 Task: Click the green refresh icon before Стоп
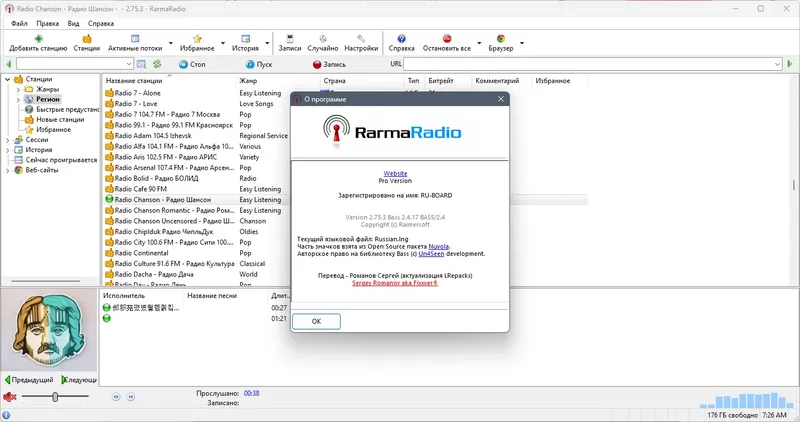point(157,64)
